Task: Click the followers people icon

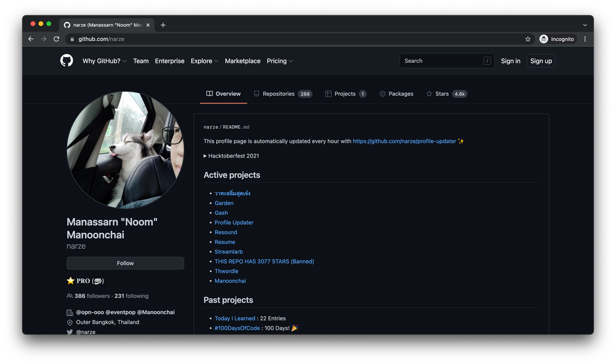Action: click(70, 295)
